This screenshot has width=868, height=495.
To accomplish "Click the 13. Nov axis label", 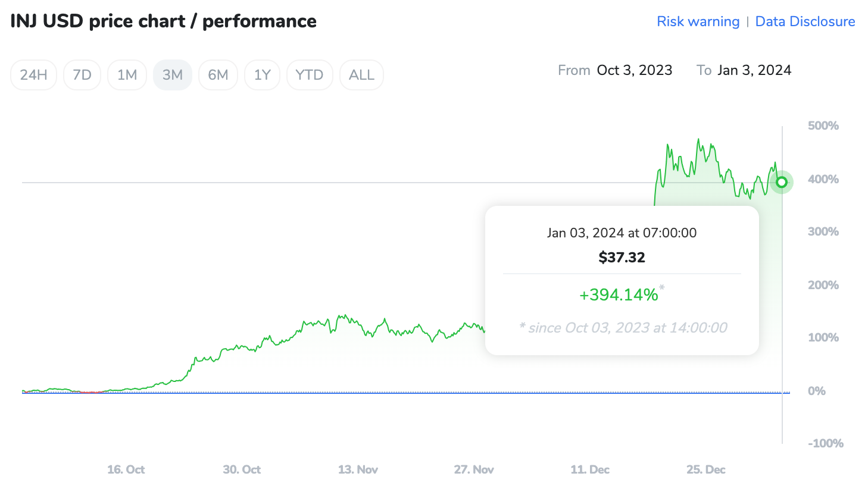I will (358, 469).
